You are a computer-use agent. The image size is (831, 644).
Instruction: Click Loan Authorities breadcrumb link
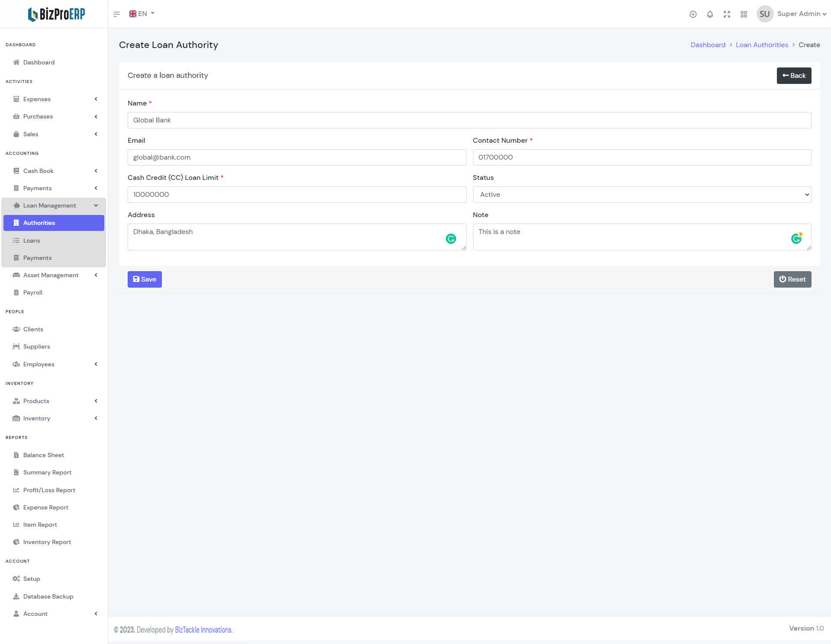[761, 45]
